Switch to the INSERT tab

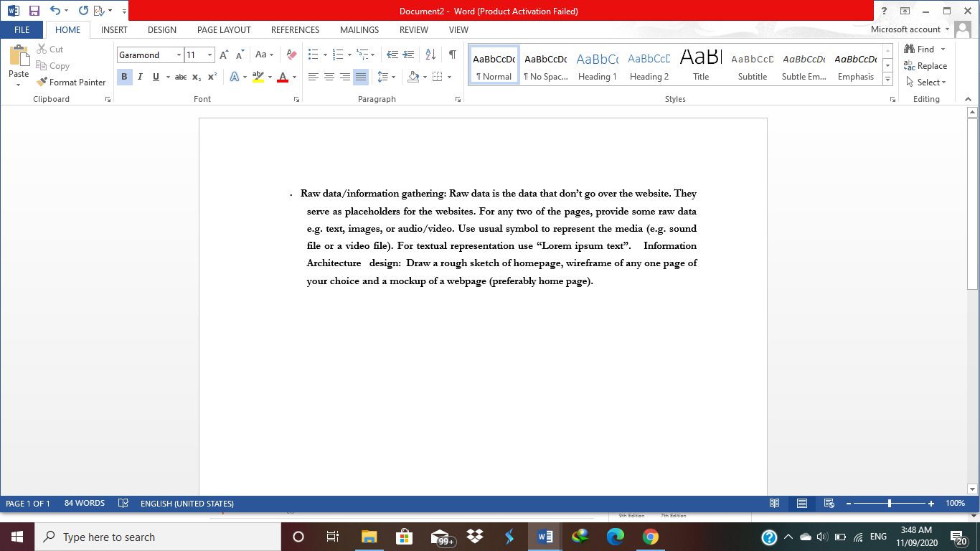point(114,29)
